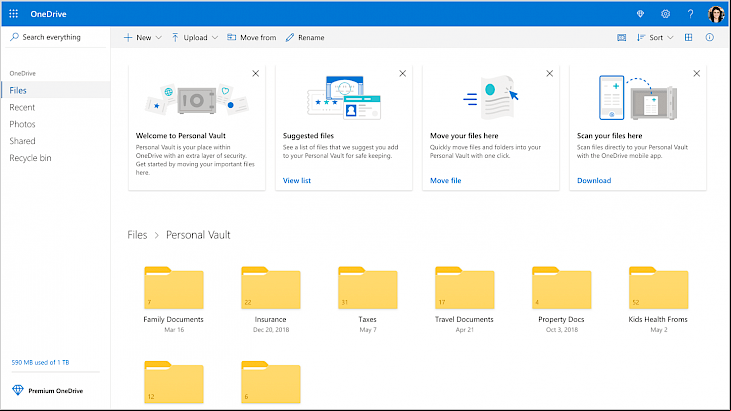731x411 pixels.
Task: Select Files in the sidebar
Action: point(55,90)
